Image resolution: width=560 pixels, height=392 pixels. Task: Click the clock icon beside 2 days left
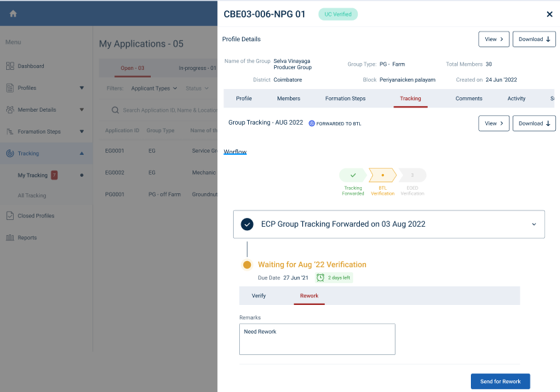320,278
